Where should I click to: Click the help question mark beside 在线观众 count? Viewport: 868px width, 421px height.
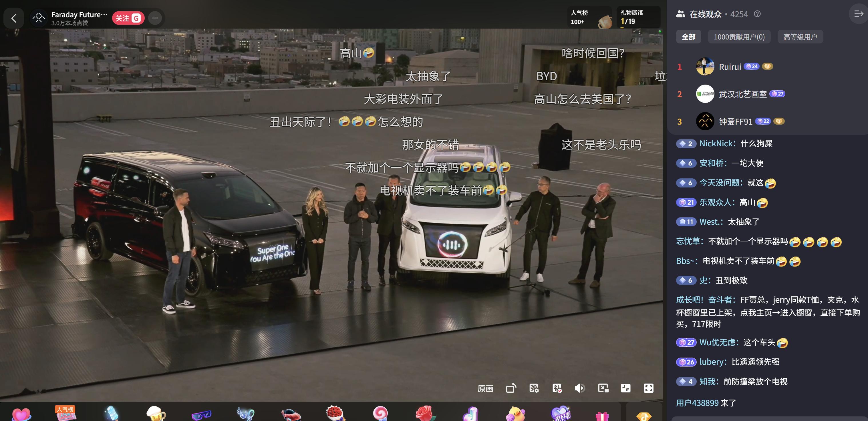(757, 14)
